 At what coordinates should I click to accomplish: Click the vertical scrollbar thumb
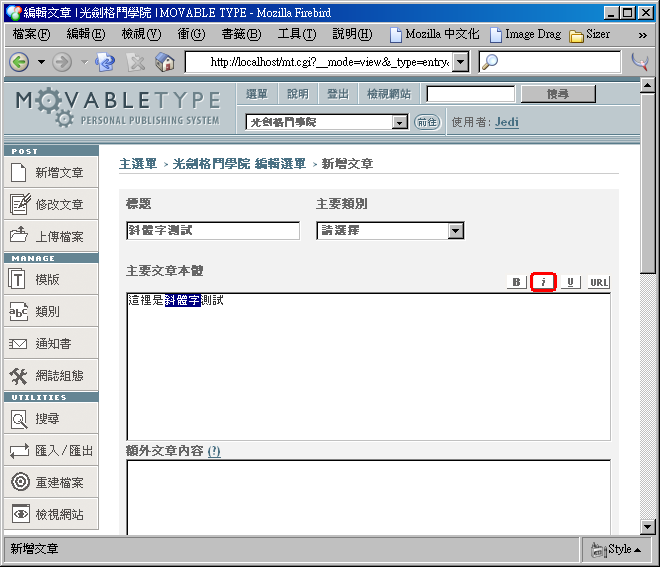(x=647, y=183)
